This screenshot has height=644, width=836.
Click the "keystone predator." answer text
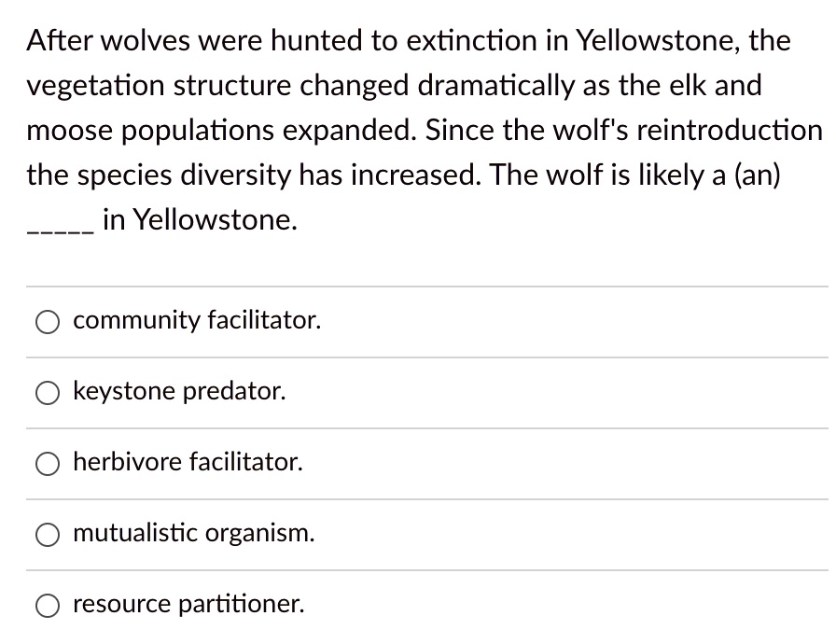click(178, 391)
